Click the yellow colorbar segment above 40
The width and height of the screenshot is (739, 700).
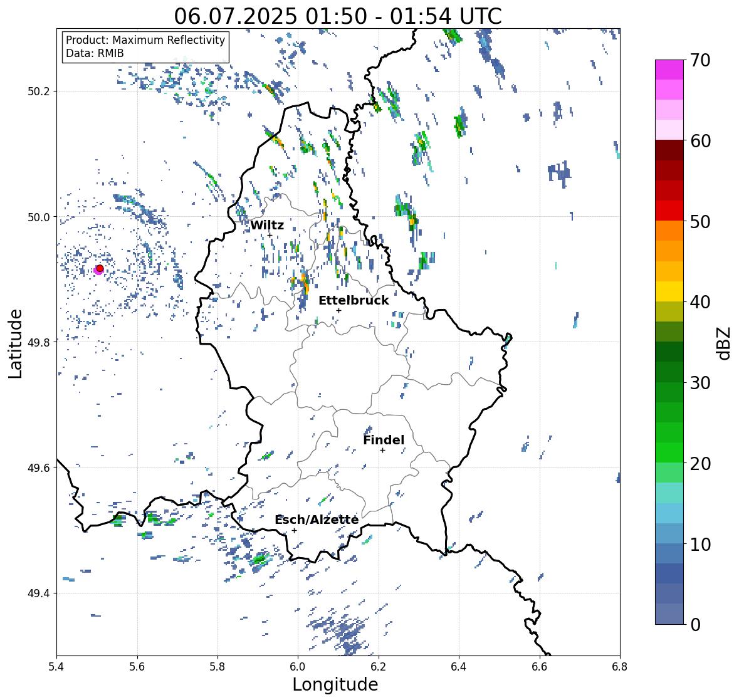[x=669, y=291]
